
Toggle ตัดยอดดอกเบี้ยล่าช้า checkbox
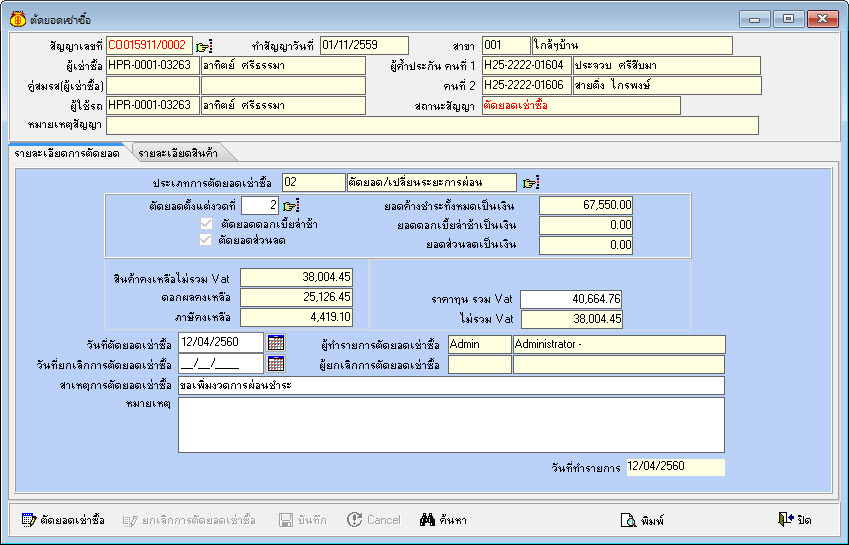(206, 224)
